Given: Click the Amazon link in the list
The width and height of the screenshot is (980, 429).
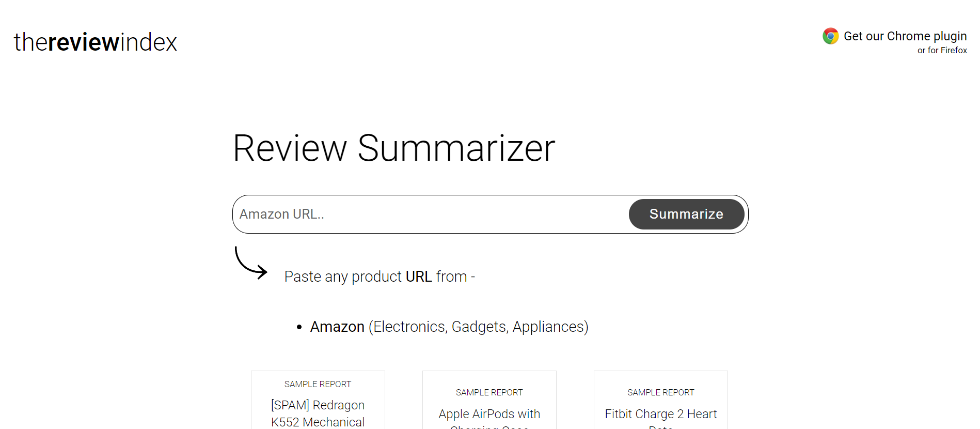Looking at the screenshot, I should 337,327.
